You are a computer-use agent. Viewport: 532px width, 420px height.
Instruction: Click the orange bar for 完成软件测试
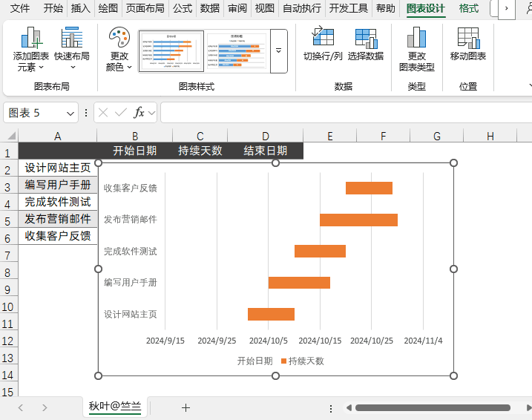coord(320,251)
